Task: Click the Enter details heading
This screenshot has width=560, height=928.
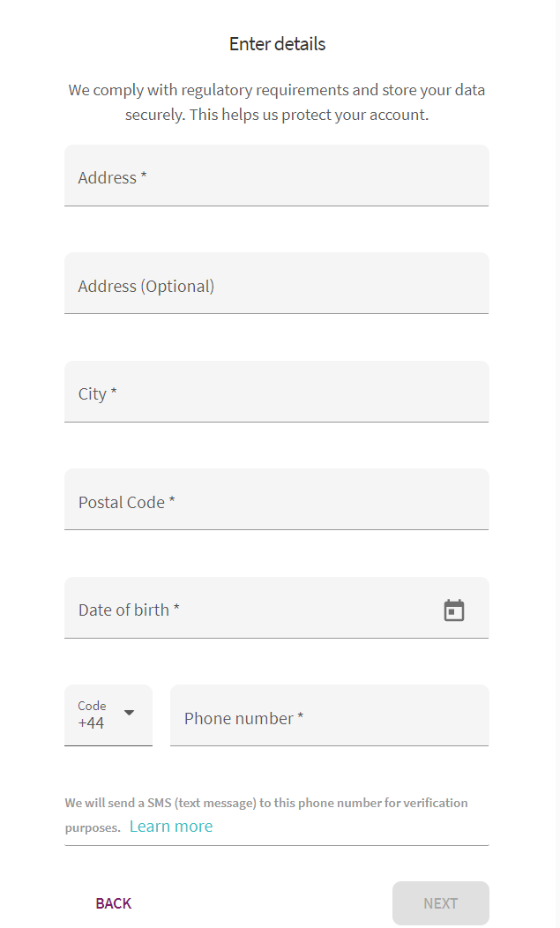Action: click(277, 44)
